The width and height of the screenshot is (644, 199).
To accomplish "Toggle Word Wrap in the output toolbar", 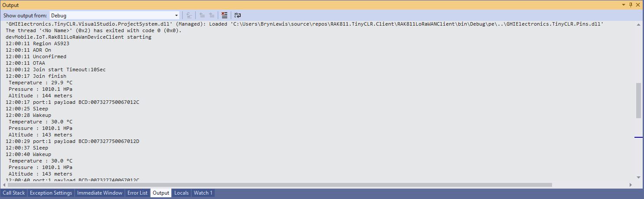I will click(238, 15).
